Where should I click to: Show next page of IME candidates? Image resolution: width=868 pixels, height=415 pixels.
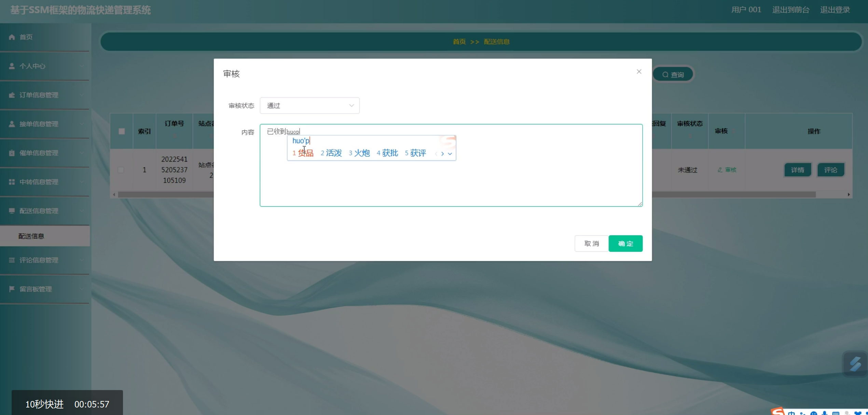click(442, 154)
